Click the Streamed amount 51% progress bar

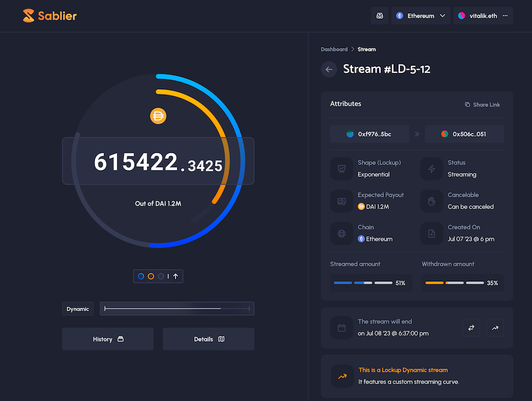(371, 283)
